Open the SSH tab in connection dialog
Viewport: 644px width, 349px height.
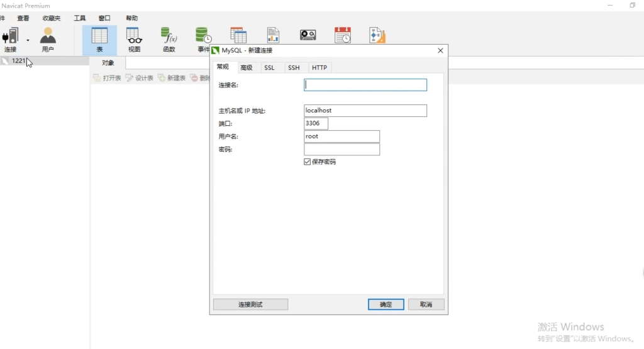294,68
